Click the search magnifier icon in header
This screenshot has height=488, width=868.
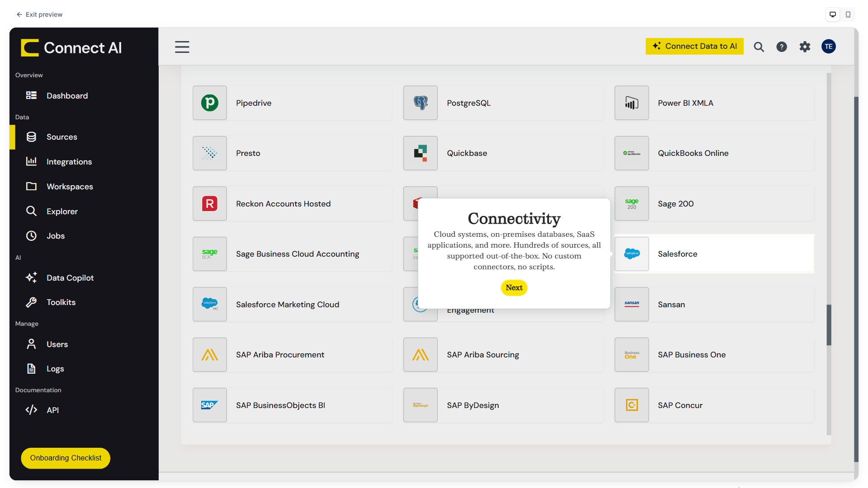pyautogui.click(x=759, y=47)
